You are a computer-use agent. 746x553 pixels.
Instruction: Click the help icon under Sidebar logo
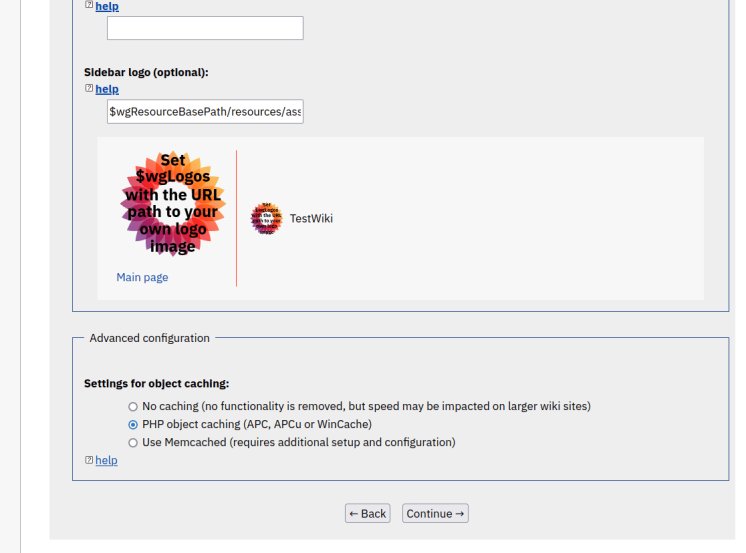(89, 89)
